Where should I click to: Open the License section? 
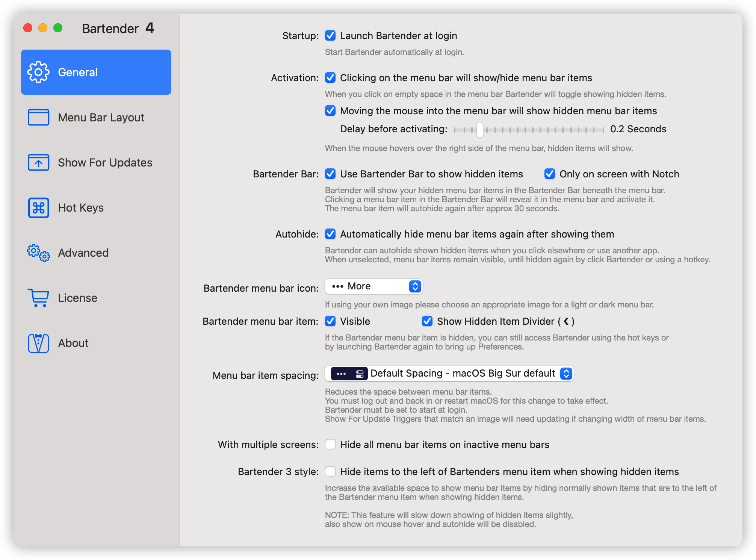tap(96, 298)
